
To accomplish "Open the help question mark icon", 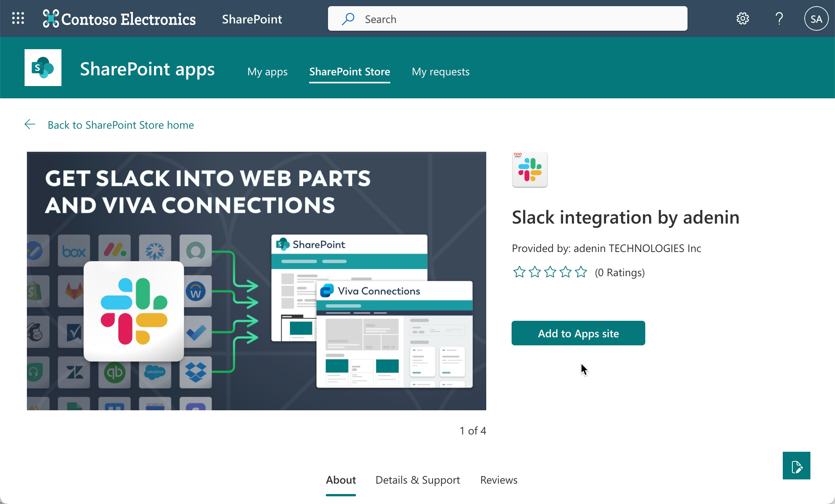I will click(x=779, y=18).
